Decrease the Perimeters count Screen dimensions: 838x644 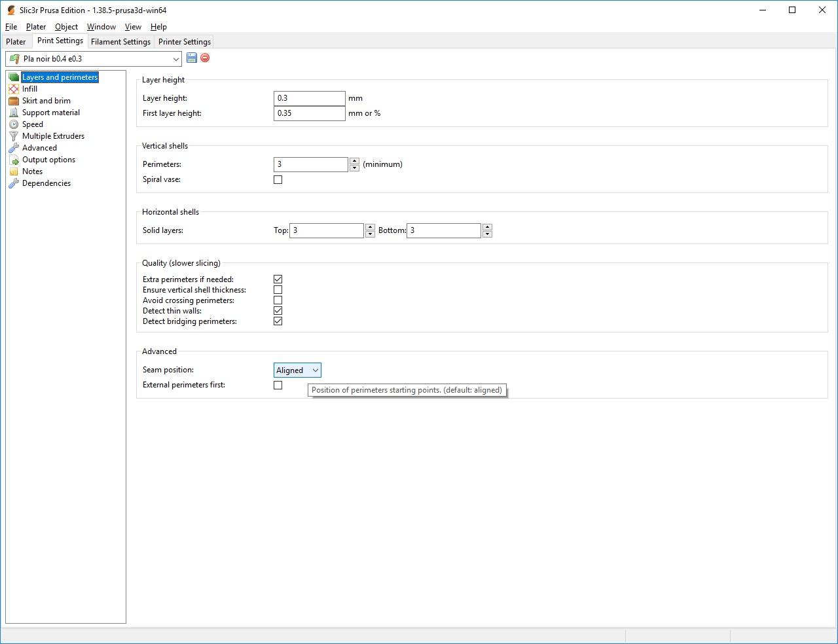(354, 168)
